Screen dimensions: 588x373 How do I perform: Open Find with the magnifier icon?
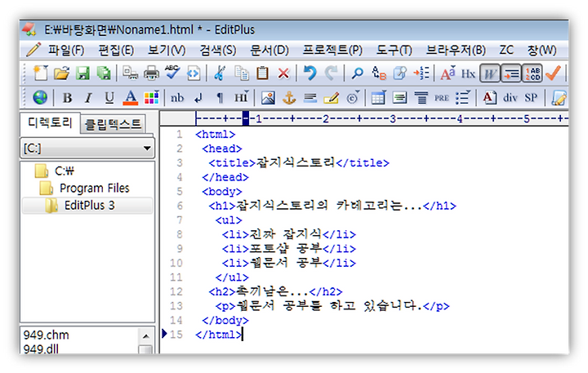coord(357,73)
